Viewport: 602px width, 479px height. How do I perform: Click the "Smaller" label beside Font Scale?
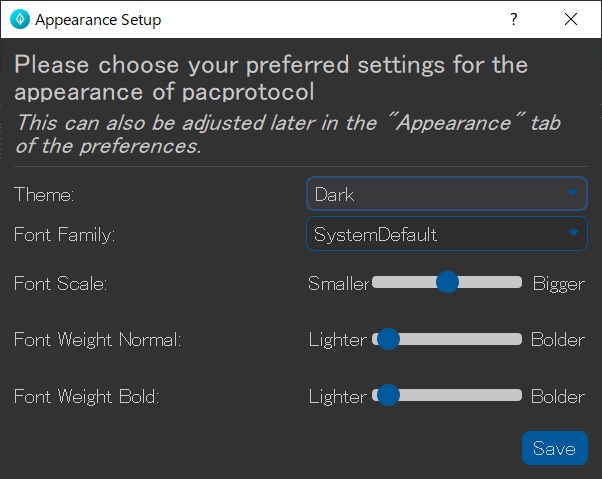(338, 284)
